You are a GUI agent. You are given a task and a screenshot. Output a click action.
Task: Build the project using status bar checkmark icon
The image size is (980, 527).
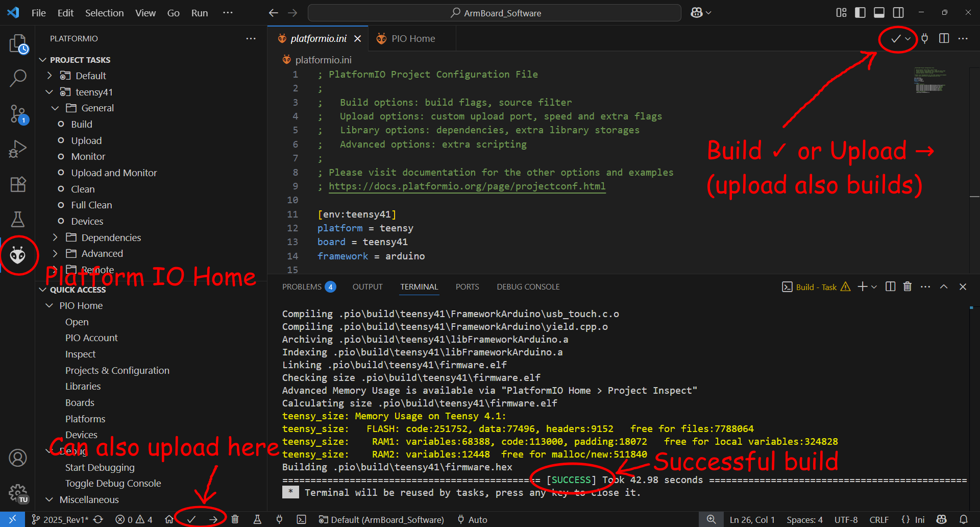[x=191, y=518]
